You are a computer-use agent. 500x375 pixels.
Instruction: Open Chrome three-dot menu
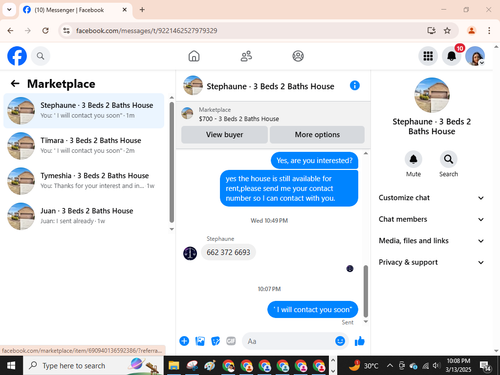click(x=489, y=31)
